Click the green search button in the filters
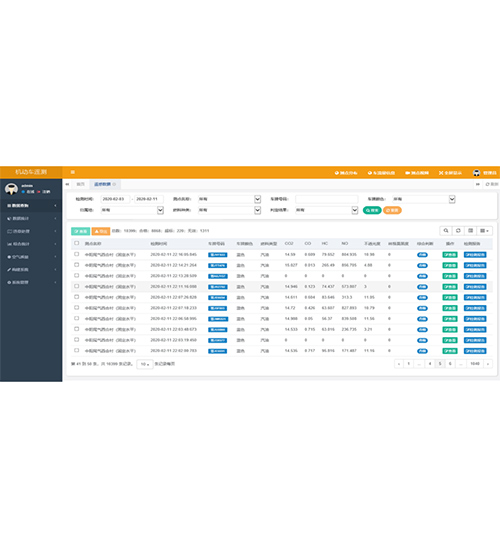This screenshot has width=500, height=548. tap(372, 210)
